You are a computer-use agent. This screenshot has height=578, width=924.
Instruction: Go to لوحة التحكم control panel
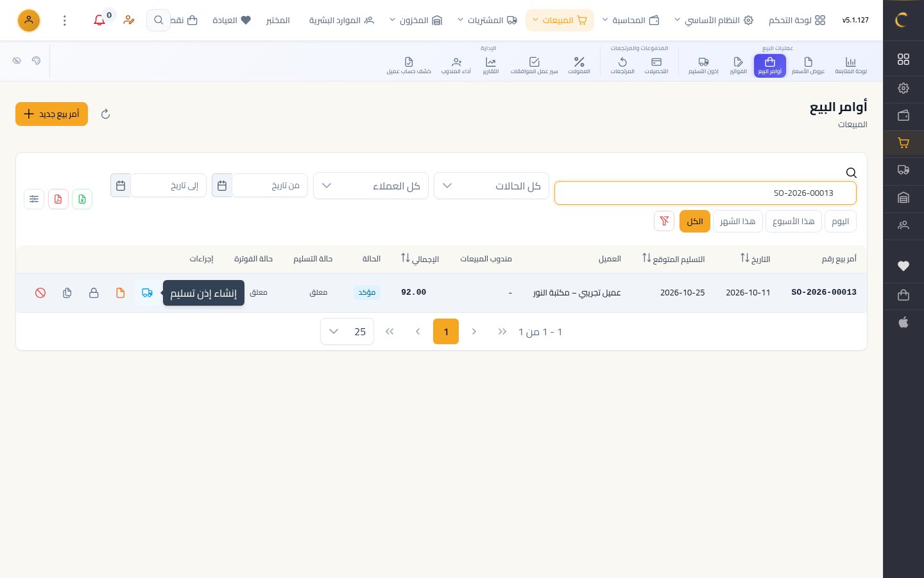tap(797, 21)
